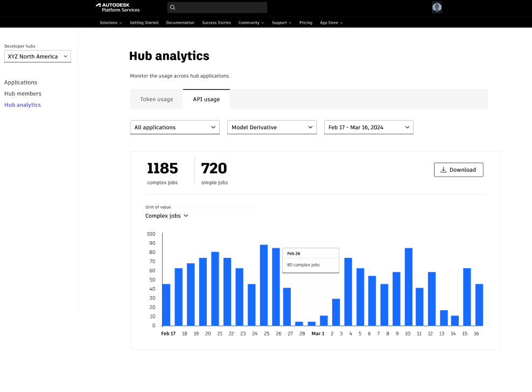Open the user profile avatar

[x=437, y=8]
